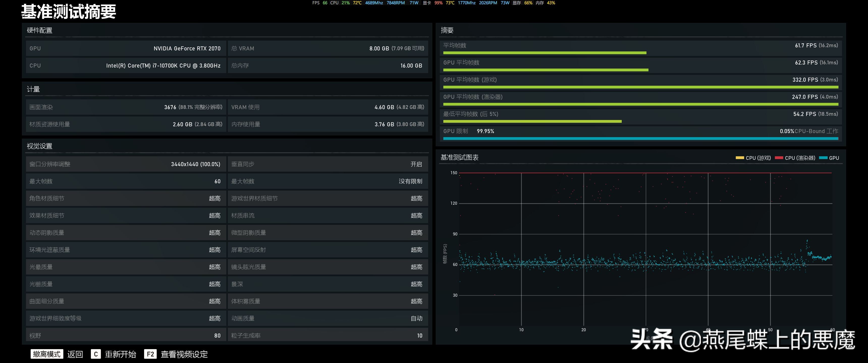Screen dimensions: 868x363
Task: Click the F2 key icon
Action: point(150,354)
